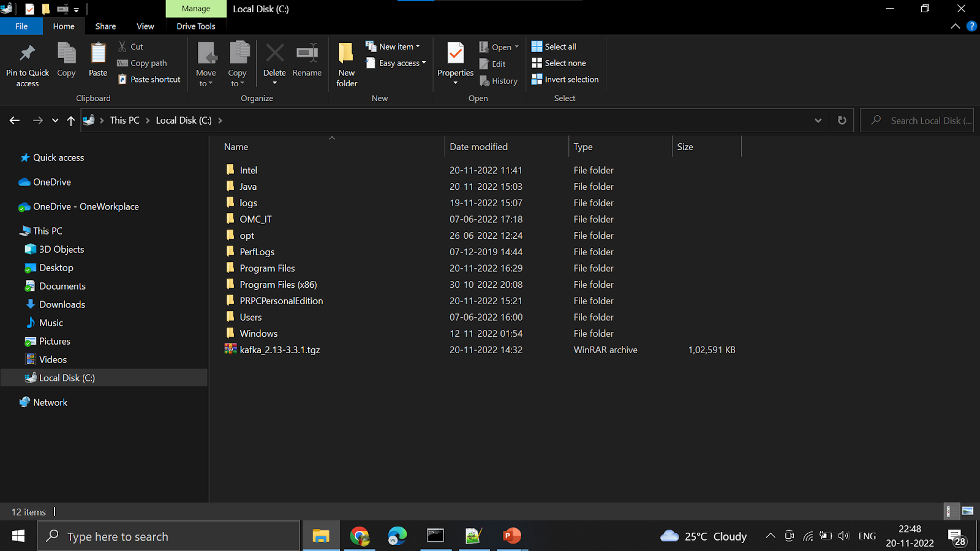The height and width of the screenshot is (551, 980).
Task: Switch to the Drive Tools tab
Action: click(x=196, y=26)
